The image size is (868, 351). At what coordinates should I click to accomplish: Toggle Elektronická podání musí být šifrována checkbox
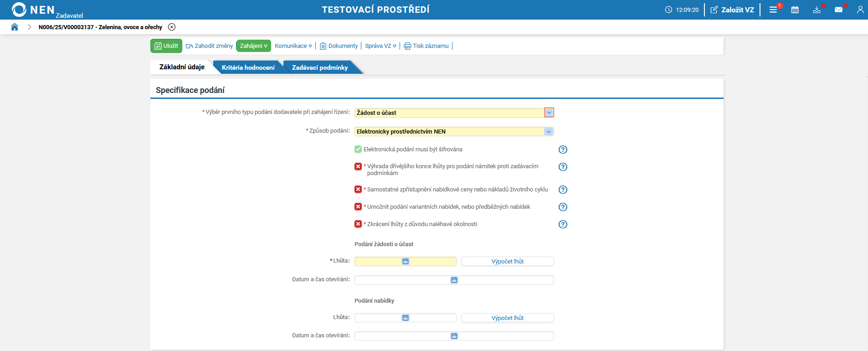358,149
